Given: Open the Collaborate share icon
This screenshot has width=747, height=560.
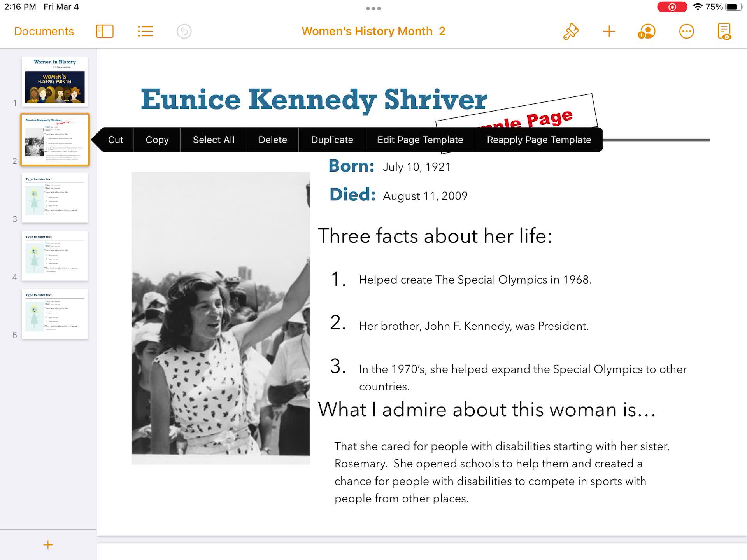Looking at the screenshot, I should pyautogui.click(x=647, y=31).
